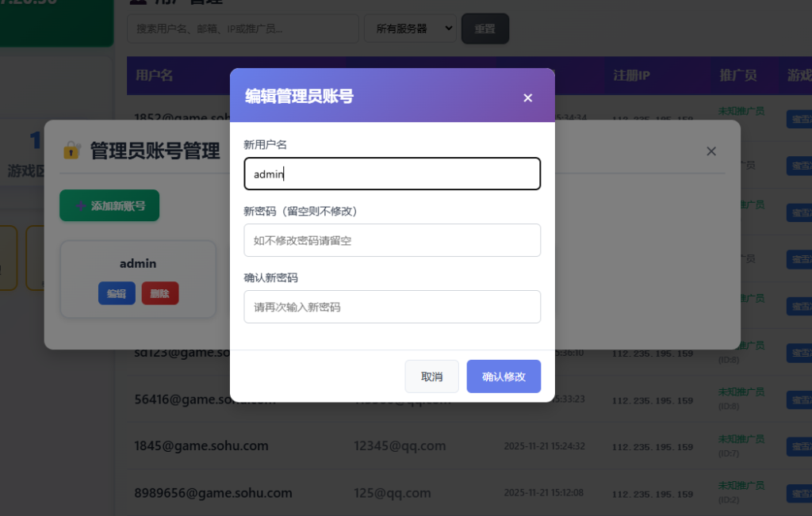Focus the 新用户名 field containing admin

coord(392,174)
